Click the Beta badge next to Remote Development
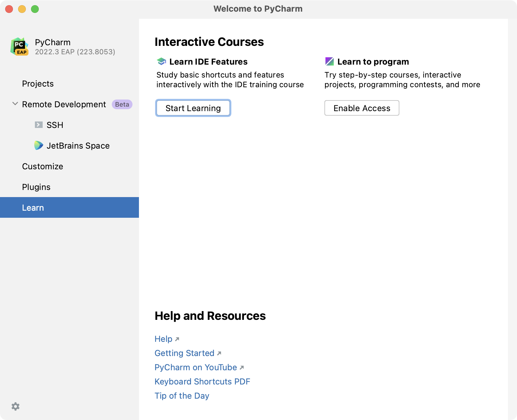This screenshot has height=420, width=517. pos(121,104)
